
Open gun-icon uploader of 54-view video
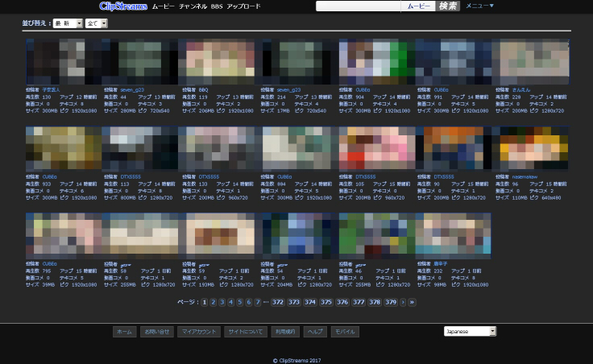point(282,265)
